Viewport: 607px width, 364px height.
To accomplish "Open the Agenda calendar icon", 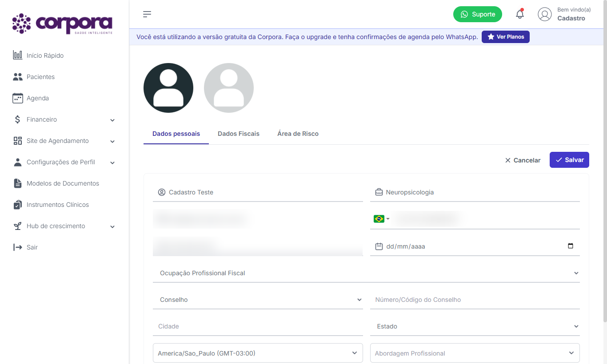I will coord(17,98).
